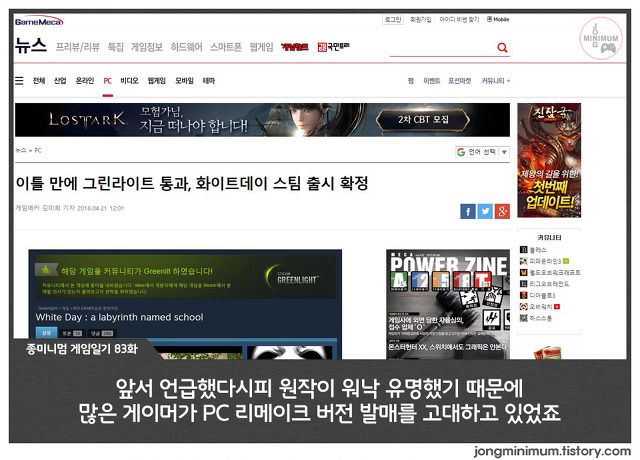The width and height of the screenshot is (640, 460).
Task: Click the 블레스 community icon
Action: pos(524,249)
